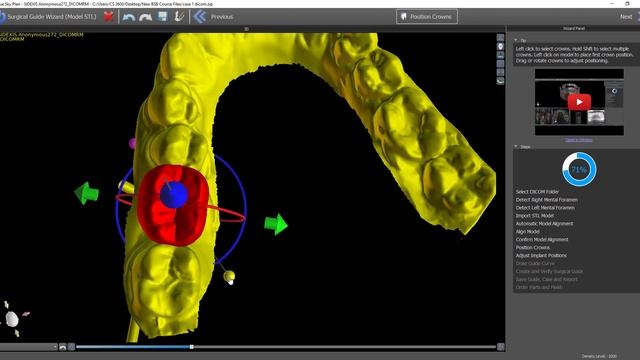The height and width of the screenshot is (360, 640).
Task: Open the tutorial video thumbnail
Action: (579, 102)
